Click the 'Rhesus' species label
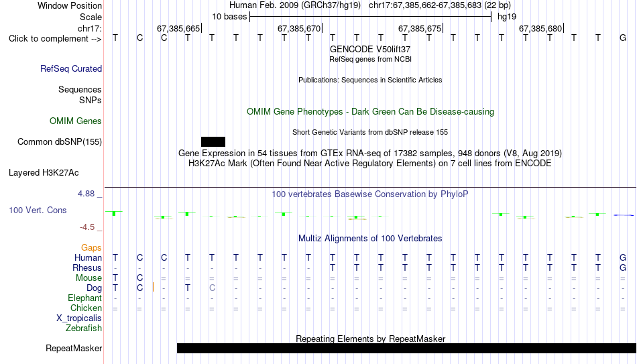Viewport: 637px width, 364px height. point(87,268)
